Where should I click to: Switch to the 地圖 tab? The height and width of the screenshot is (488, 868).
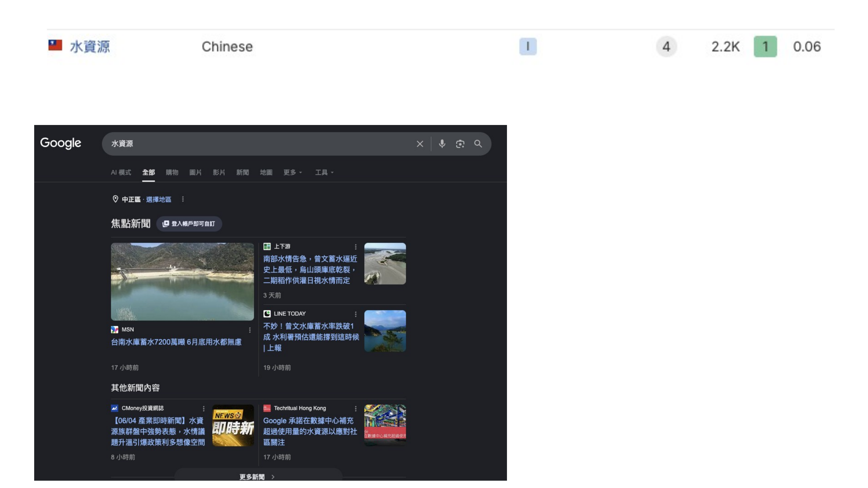(266, 172)
